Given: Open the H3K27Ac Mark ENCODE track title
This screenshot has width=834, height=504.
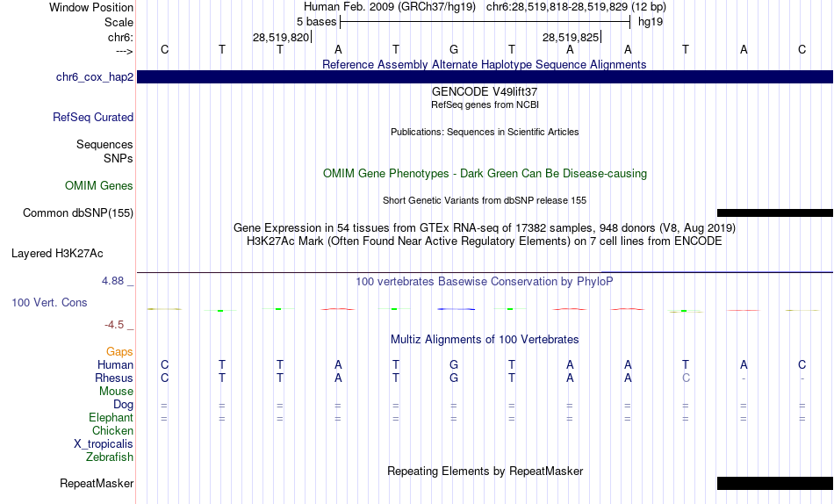Looking at the screenshot, I should (485, 241).
